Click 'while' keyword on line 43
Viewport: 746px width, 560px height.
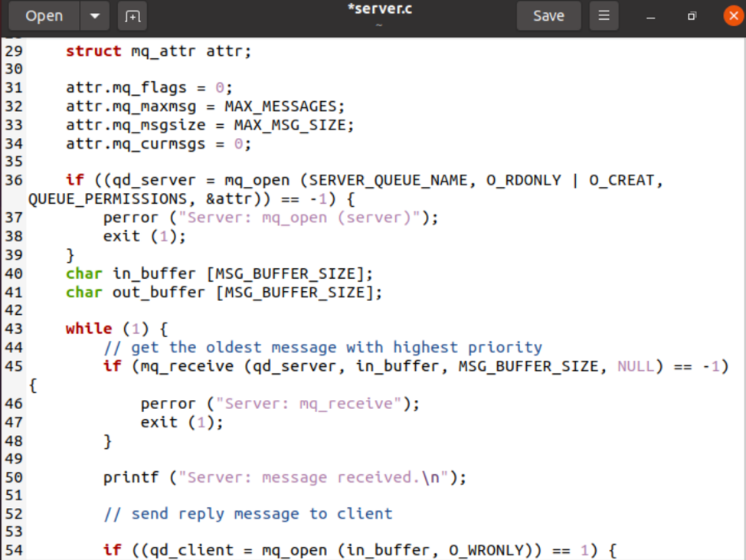click(89, 329)
